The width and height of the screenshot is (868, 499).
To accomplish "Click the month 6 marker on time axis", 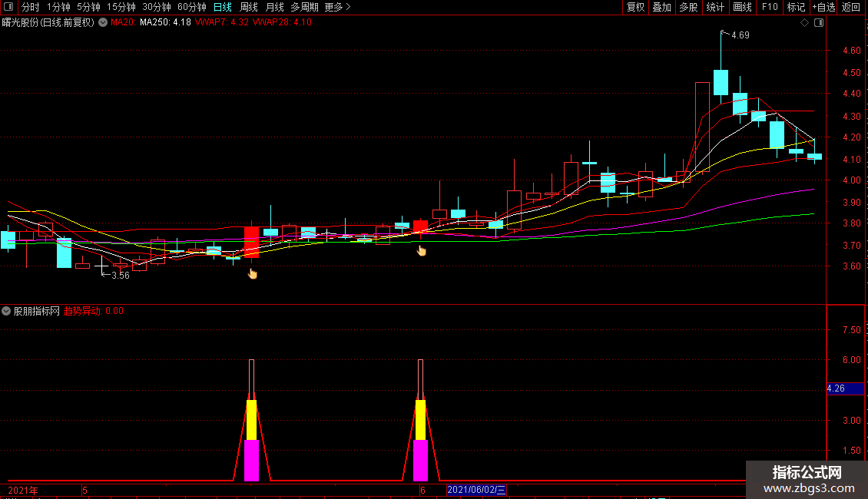I will pos(422,490).
